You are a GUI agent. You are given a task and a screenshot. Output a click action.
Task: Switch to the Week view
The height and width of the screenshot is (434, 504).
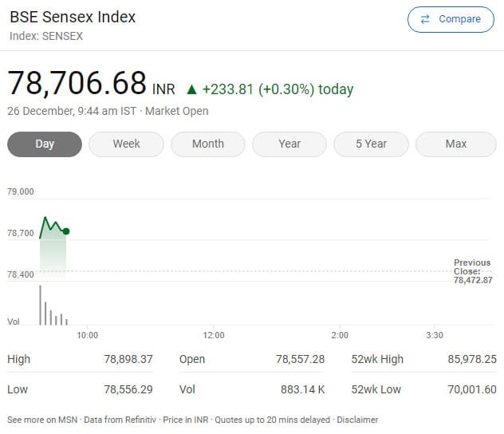click(126, 144)
